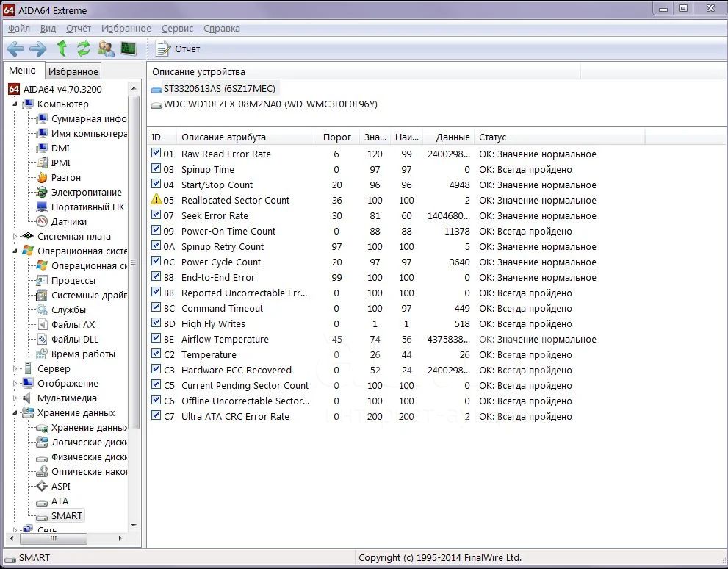Toggle the Power-On Time Count checkbox
Viewport: 728px width, 569px height.
click(156, 230)
